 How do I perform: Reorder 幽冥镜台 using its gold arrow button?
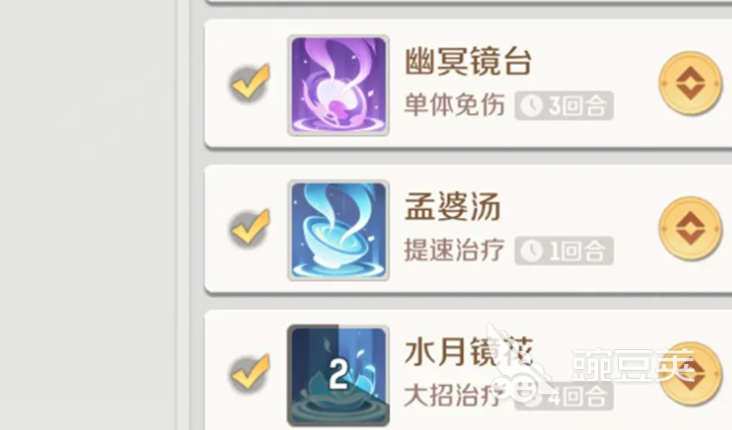pyautogui.click(x=690, y=83)
